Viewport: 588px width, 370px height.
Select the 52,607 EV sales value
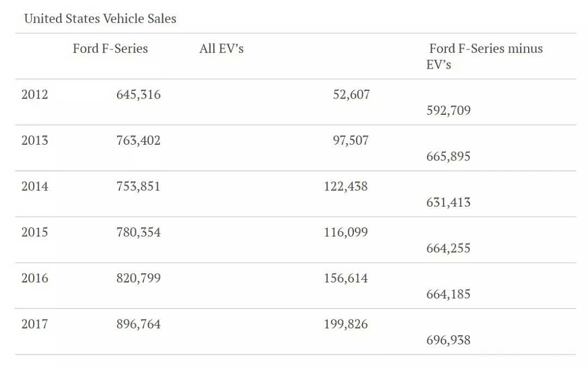click(351, 95)
